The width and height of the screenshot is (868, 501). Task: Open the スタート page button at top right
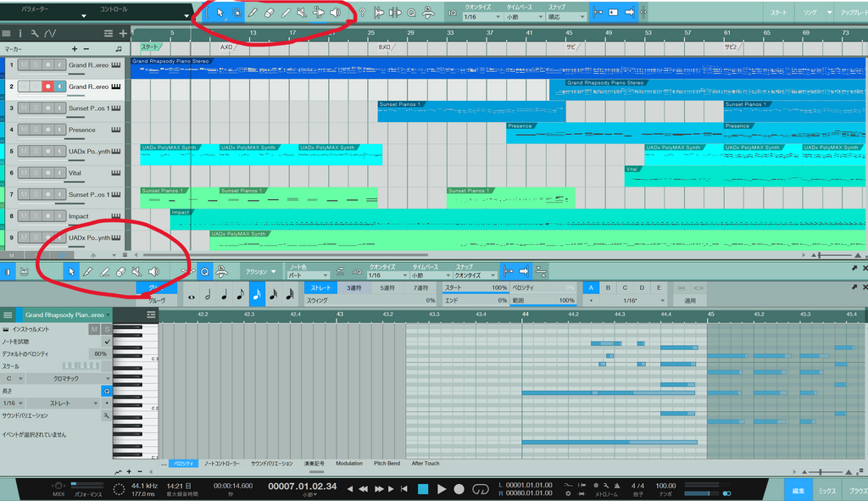pos(778,12)
